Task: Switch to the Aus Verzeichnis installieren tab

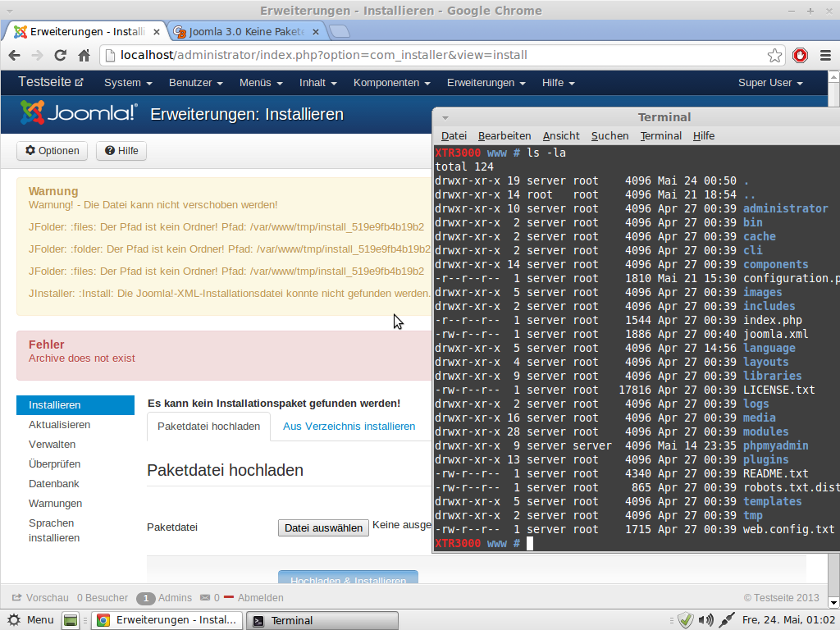Action: tap(349, 427)
